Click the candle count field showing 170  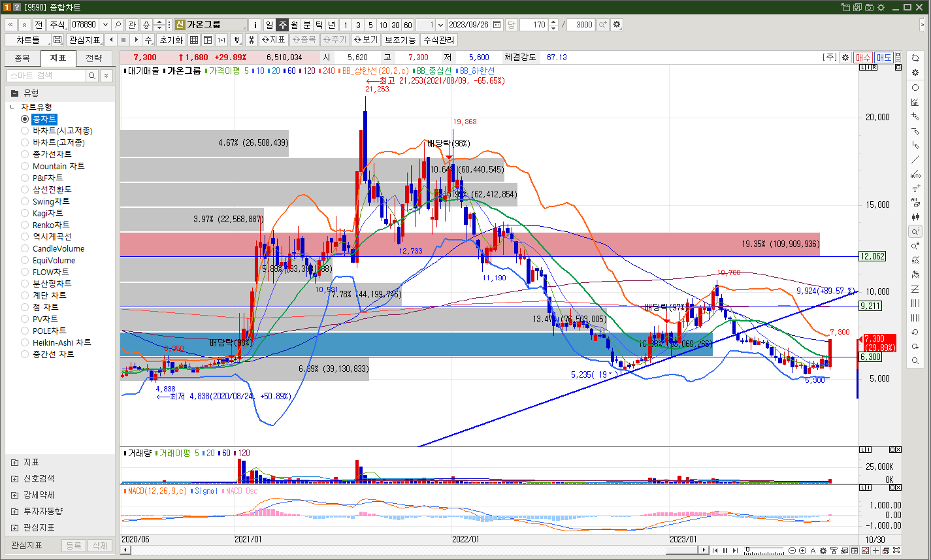(x=533, y=25)
